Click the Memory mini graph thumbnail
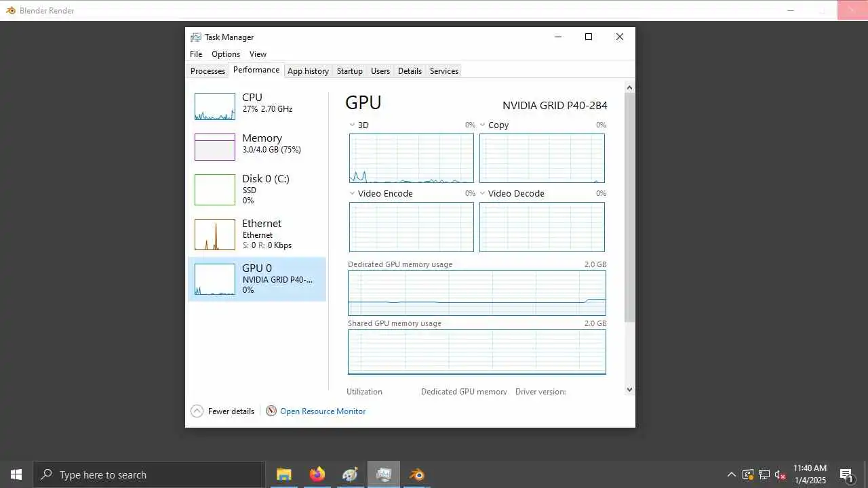This screenshot has width=868, height=488. point(215,147)
